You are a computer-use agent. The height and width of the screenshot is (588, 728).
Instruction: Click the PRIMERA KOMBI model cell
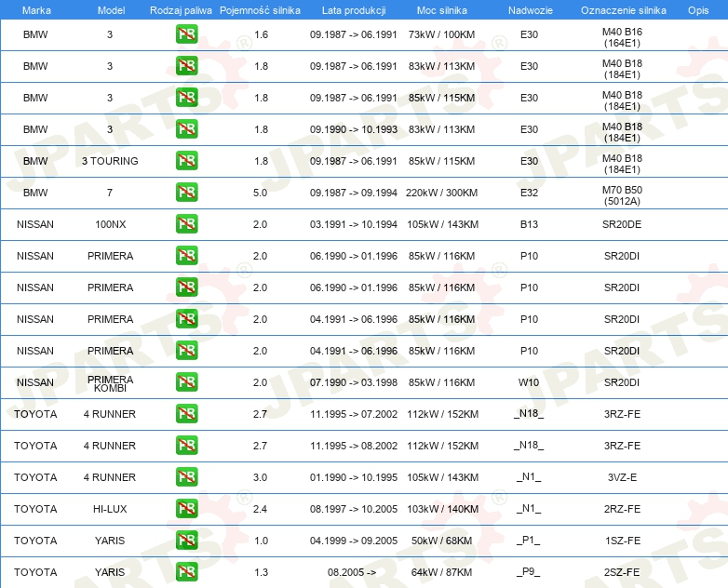[x=110, y=383]
